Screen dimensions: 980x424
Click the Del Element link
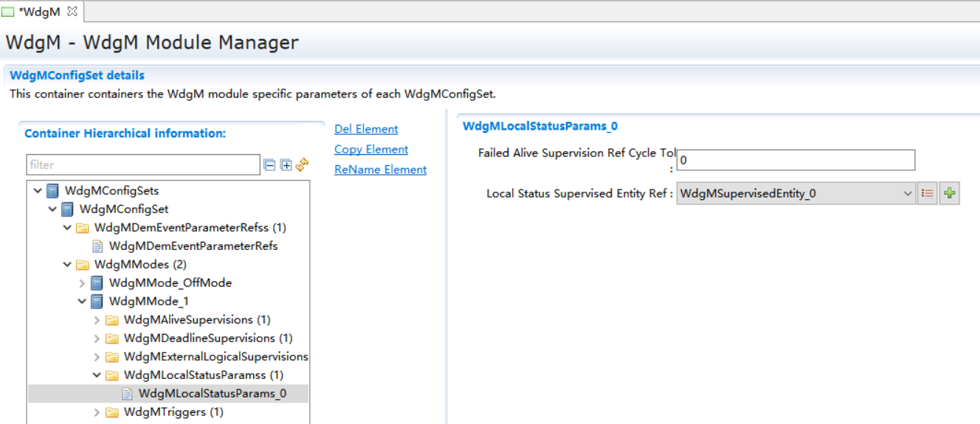click(x=366, y=129)
